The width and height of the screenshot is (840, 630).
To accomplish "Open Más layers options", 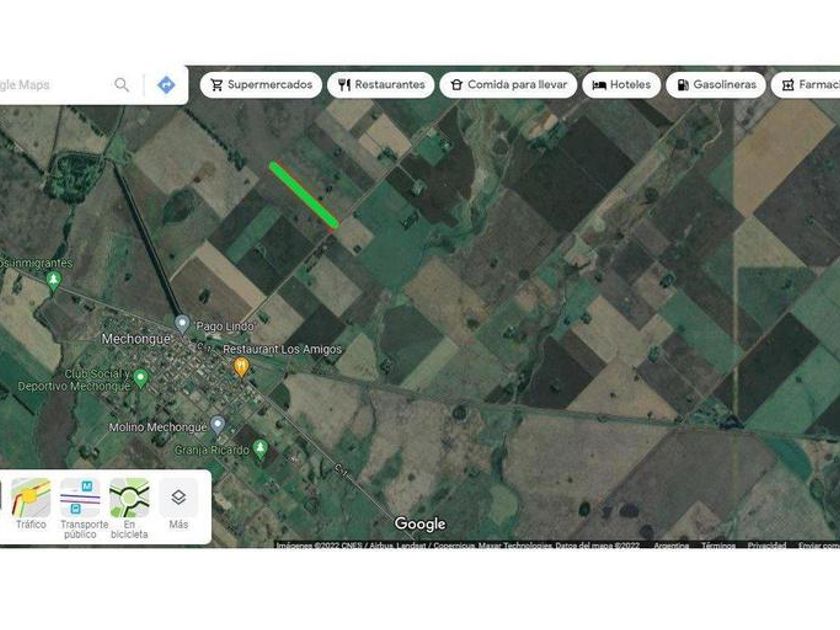I will coord(178,504).
